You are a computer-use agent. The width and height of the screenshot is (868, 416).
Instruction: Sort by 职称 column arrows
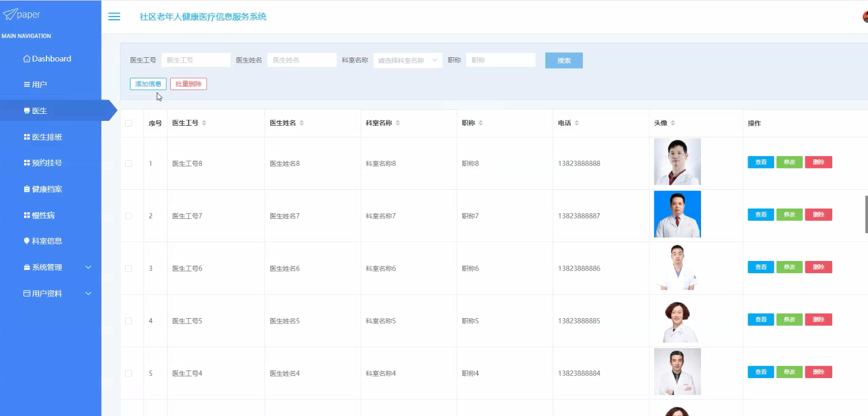point(481,123)
